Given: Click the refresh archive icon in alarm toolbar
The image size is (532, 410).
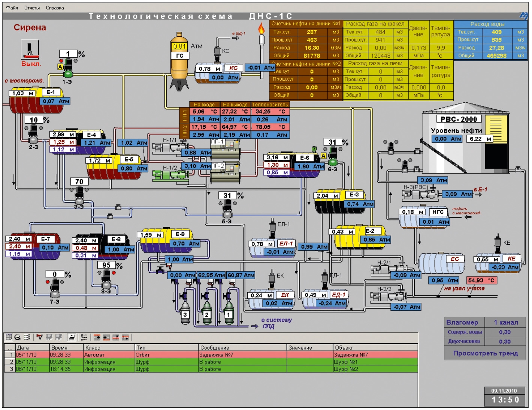Looking at the screenshot, I should pos(17,337).
